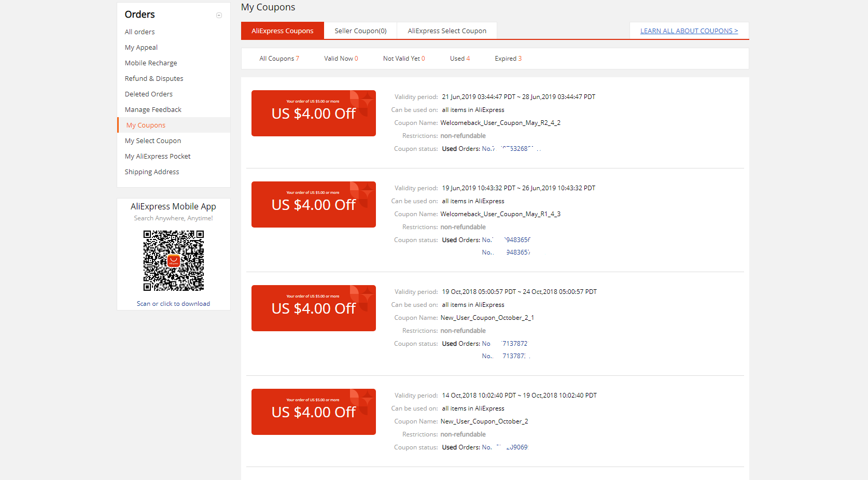The image size is (868, 480).
Task: Click the New_User_Coupon_October_2 coupon card
Action: [x=314, y=412]
